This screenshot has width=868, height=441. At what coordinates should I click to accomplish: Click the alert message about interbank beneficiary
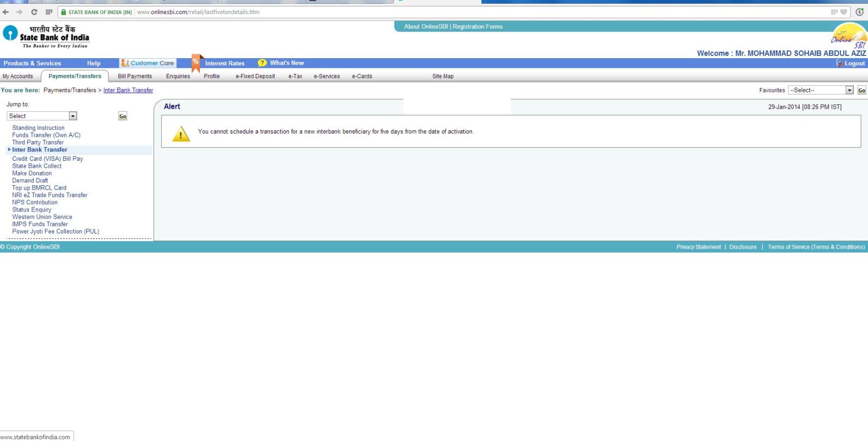pyautogui.click(x=336, y=132)
